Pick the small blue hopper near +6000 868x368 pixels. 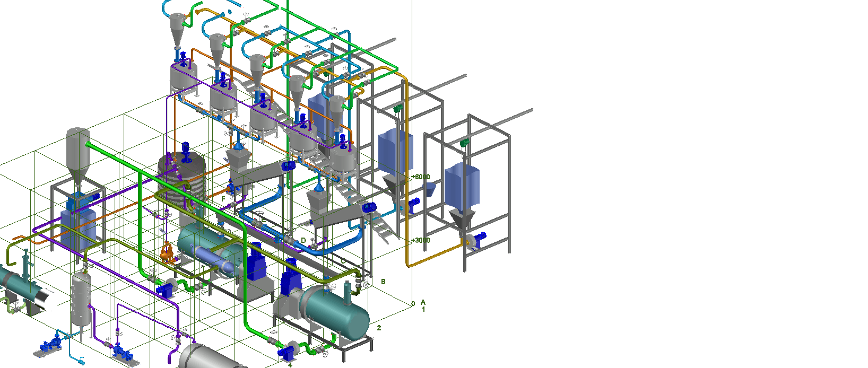tap(429, 188)
